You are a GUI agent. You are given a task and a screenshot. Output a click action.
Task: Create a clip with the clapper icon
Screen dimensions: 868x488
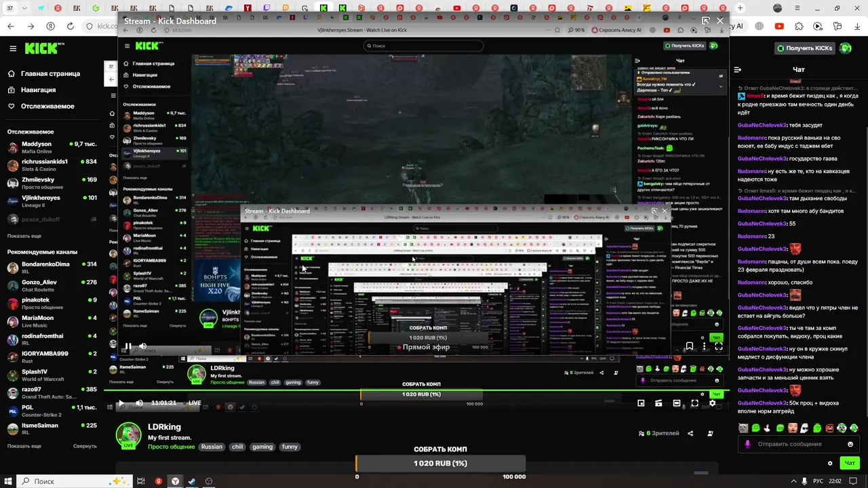pyautogui.click(x=658, y=403)
